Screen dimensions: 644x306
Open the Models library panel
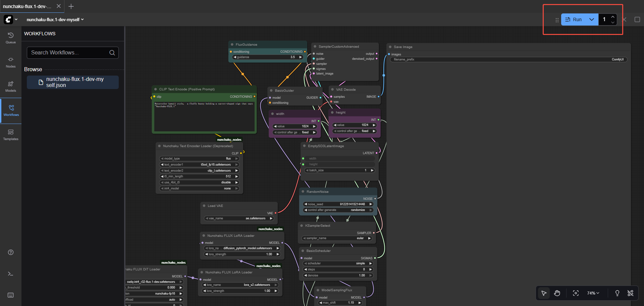11,86
